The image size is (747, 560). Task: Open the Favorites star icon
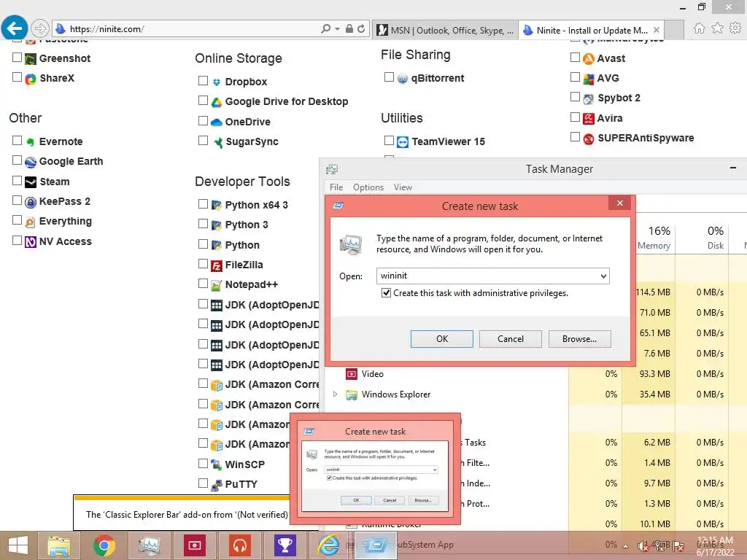click(x=718, y=28)
